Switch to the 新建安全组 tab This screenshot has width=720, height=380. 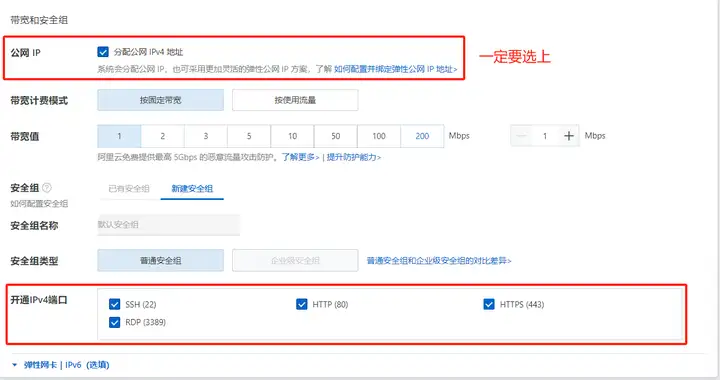pyautogui.click(x=192, y=189)
